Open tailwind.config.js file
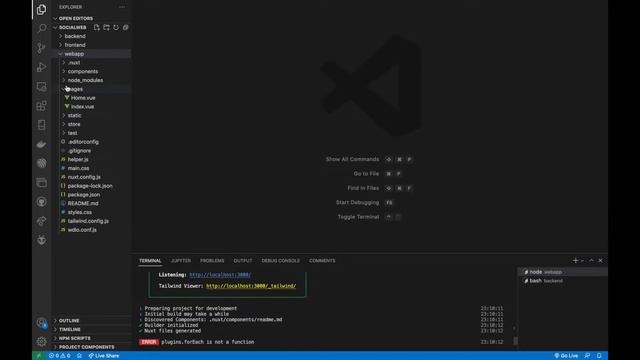640x360 pixels. click(88, 221)
